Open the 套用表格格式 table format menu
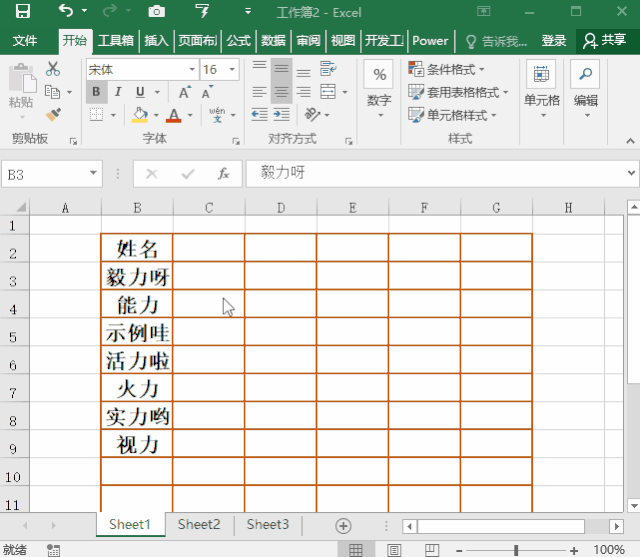 458,92
